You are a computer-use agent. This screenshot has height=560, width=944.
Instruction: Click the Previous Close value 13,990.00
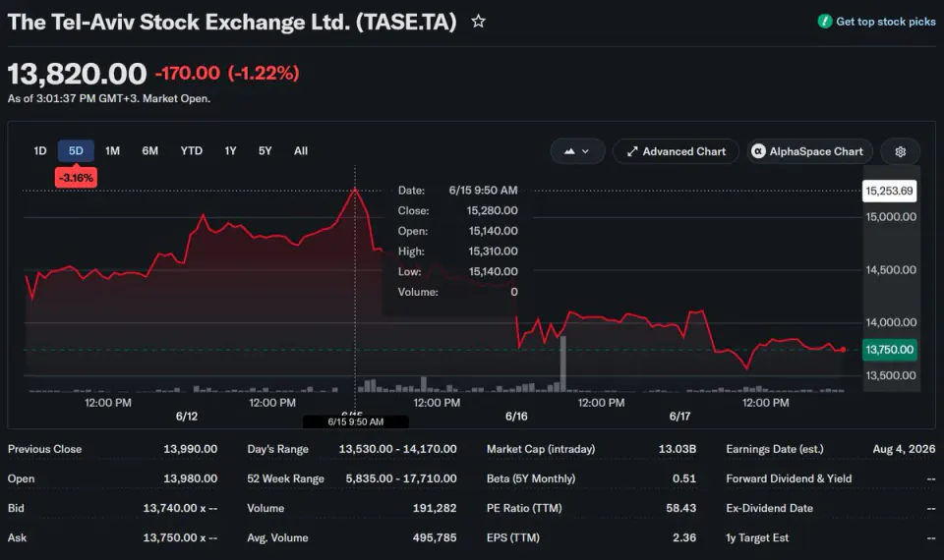(190, 449)
